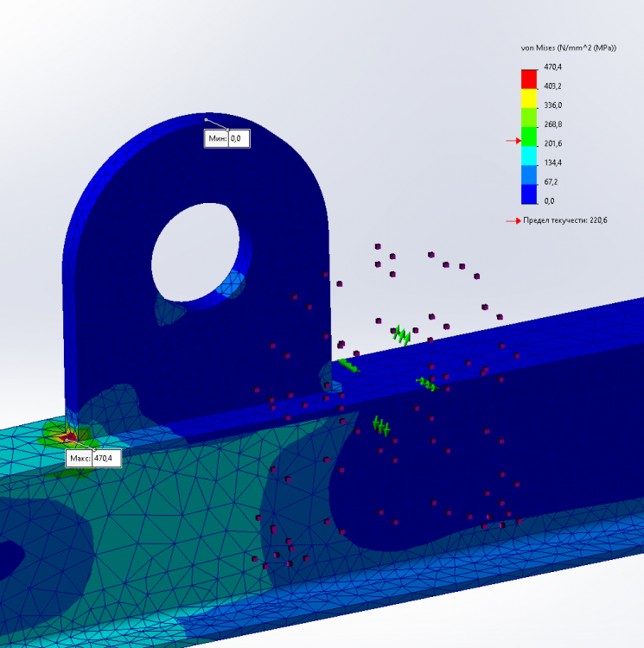Screen dimensions: 644x648
Task: Click red arrow next to Предел текучести
Action: tap(513, 220)
